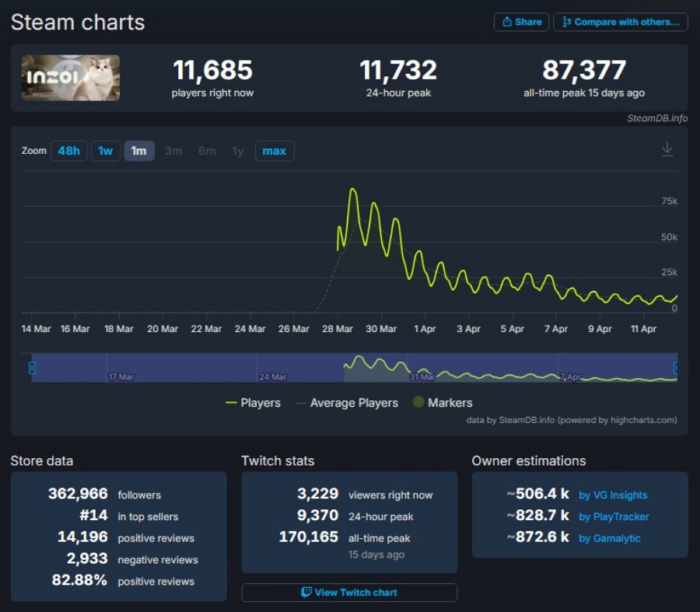Screen dimensions: 700x612
Task: Click the 1 Apr axis label
Action: [x=425, y=329]
